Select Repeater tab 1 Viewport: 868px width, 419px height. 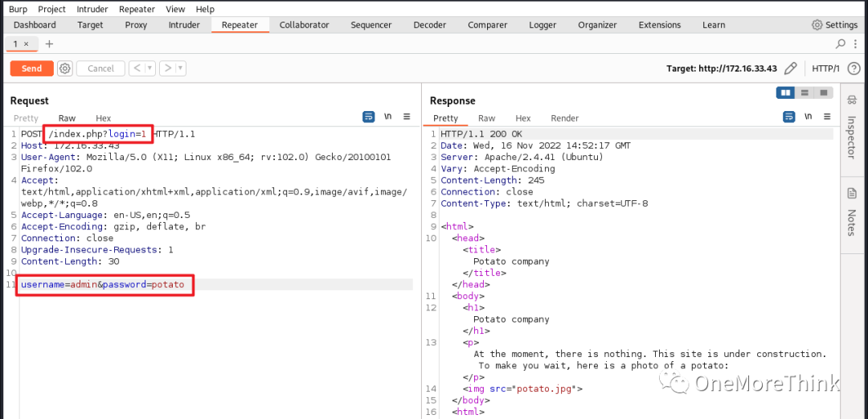pos(16,43)
